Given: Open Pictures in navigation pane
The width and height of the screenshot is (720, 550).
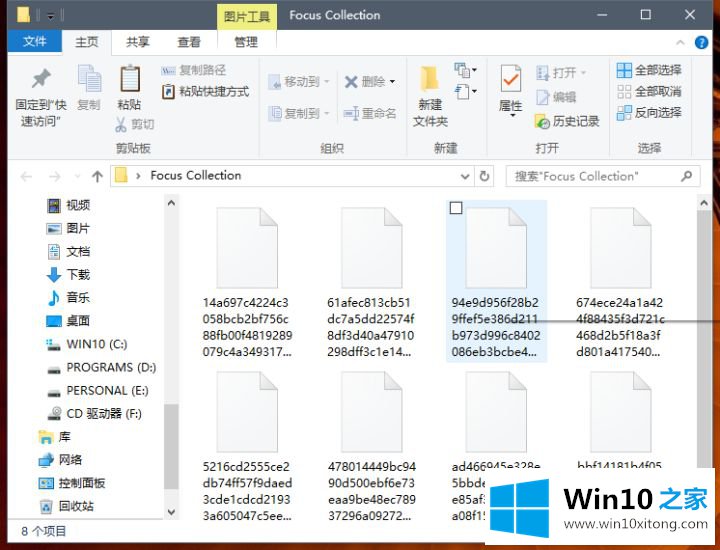Looking at the screenshot, I should tap(68, 228).
